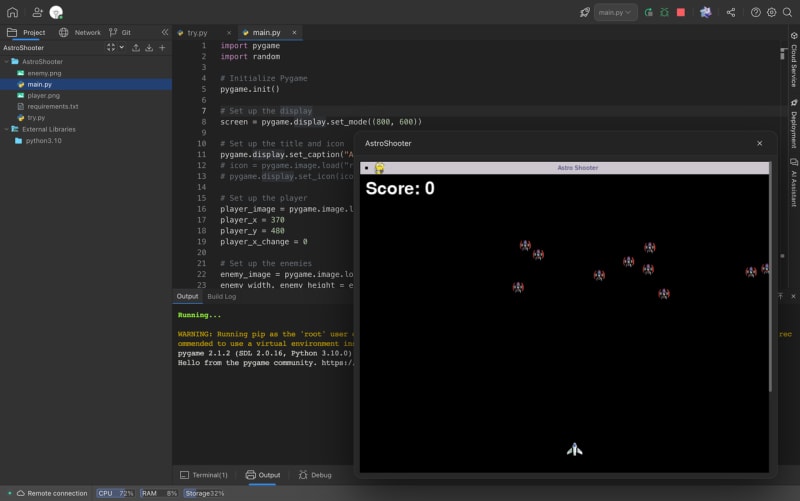Open the help question mark icon

(x=756, y=12)
